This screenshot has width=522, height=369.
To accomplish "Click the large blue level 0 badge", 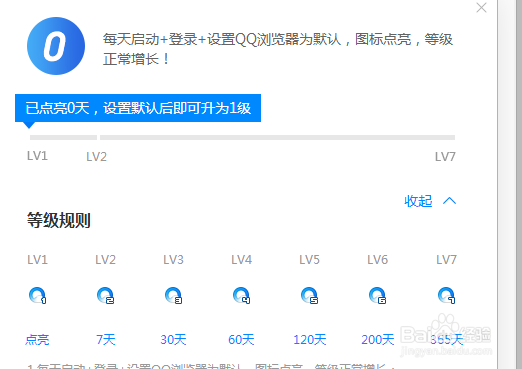I will (x=56, y=46).
